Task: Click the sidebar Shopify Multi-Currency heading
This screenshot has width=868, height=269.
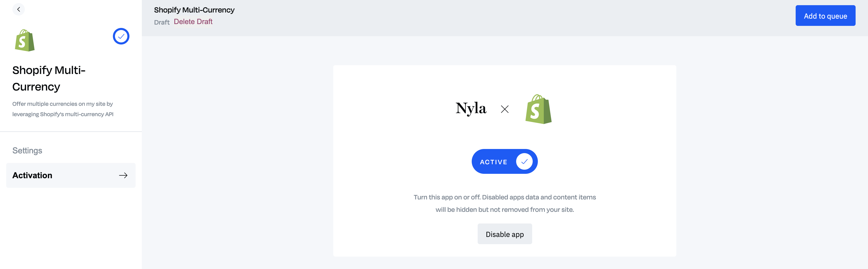Action: coord(49,78)
